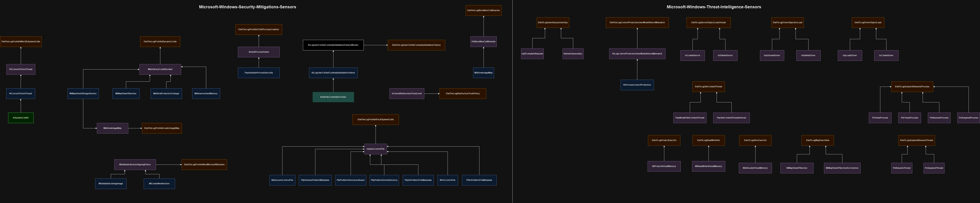This screenshot has height=203, width=980.
Task: Select the IoCreateDevice node
Action: 692,56
